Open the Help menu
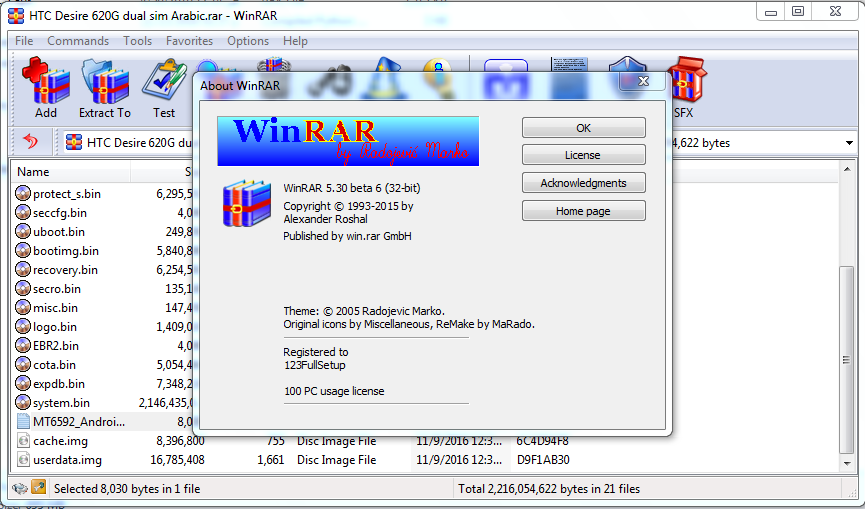The image size is (865, 509). [x=295, y=41]
